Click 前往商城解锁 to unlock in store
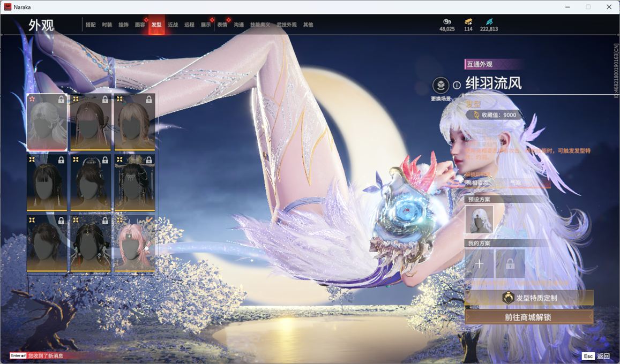Image resolution: width=620 pixels, height=364 pixels. click(529, 317)
